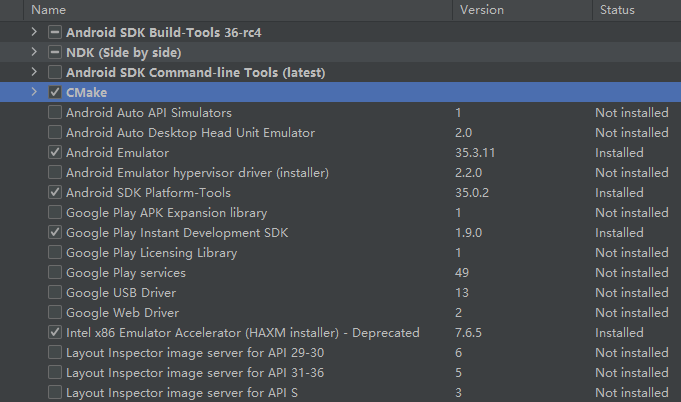Sort packages by the Name column header
Screen dimensions: 681x402
pyautogui.click(x=49, y=9)
